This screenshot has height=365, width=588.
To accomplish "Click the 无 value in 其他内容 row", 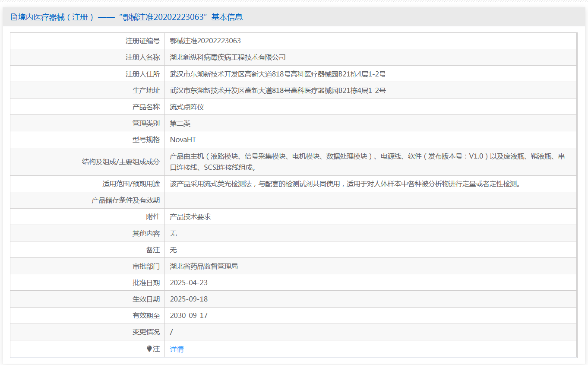I will [174, 233].
